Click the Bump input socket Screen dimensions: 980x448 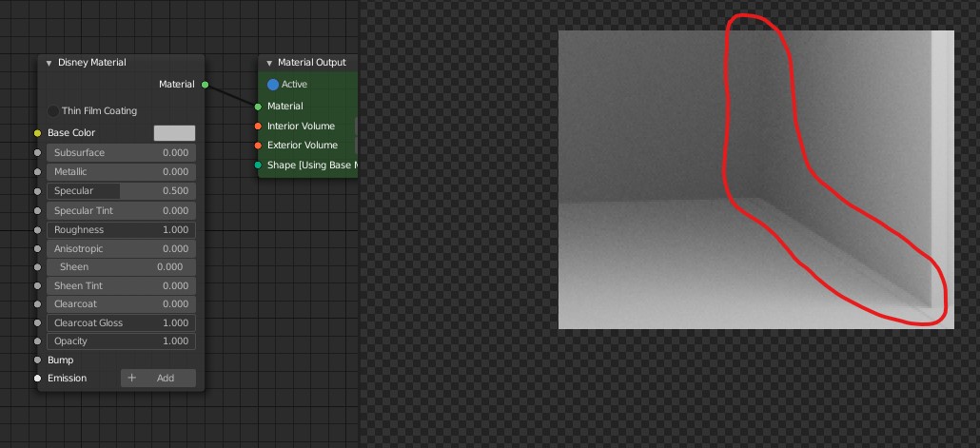(x=38, y=360)
